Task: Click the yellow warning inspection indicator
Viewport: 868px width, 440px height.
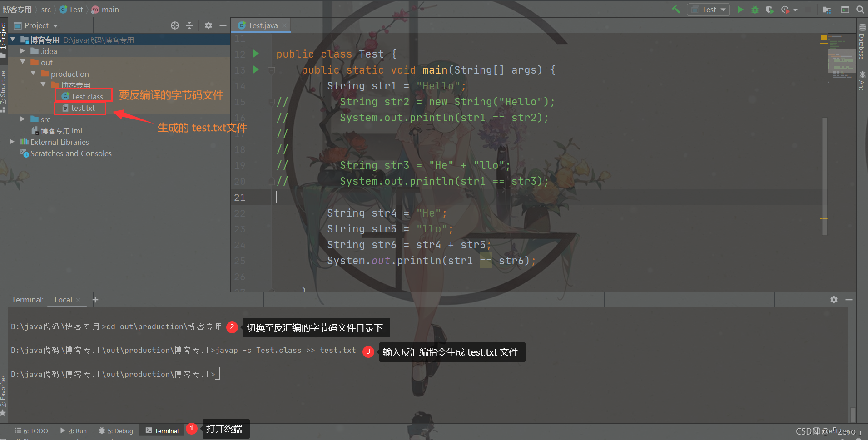Action: click(x=823, y=37)
